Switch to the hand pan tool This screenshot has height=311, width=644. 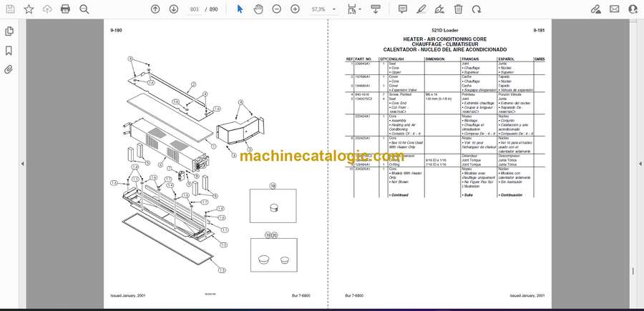click(258, 9)
